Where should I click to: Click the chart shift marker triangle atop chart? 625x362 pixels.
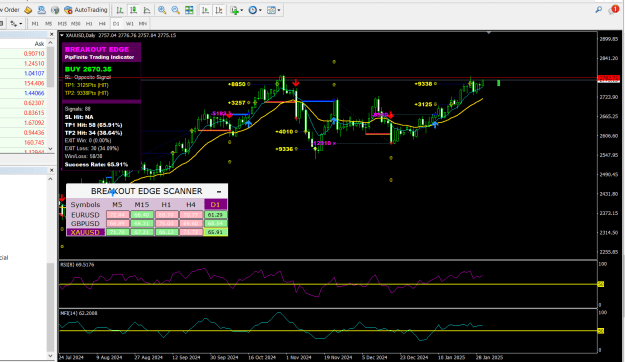(489, 33)
